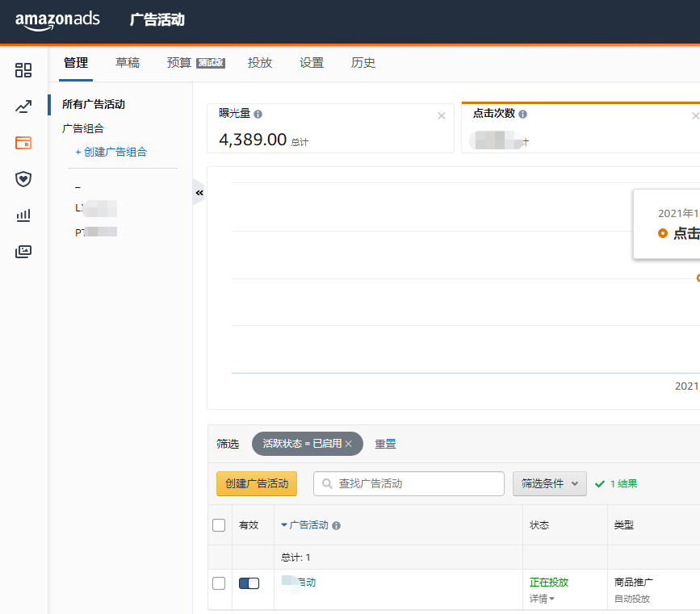Open the 投放 tab
The image size is (700, 614).
[x=260, y=63]
